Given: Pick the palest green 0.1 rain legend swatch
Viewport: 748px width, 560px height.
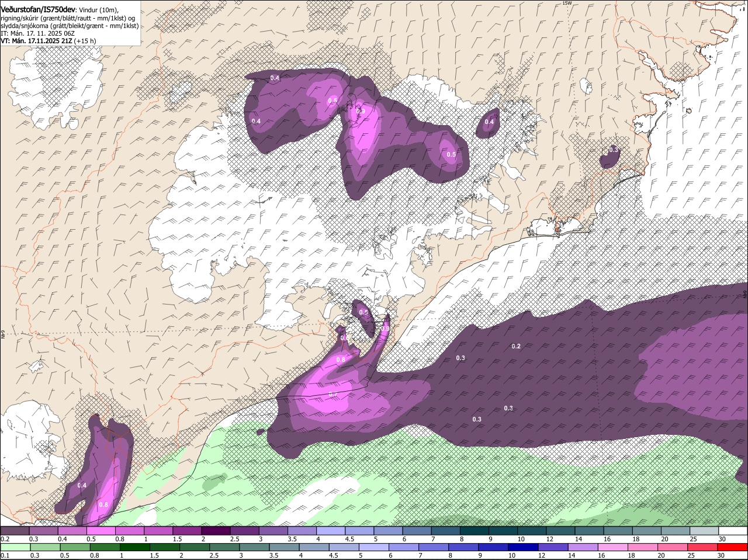Looking at the screenshot, I should (15, 547).
